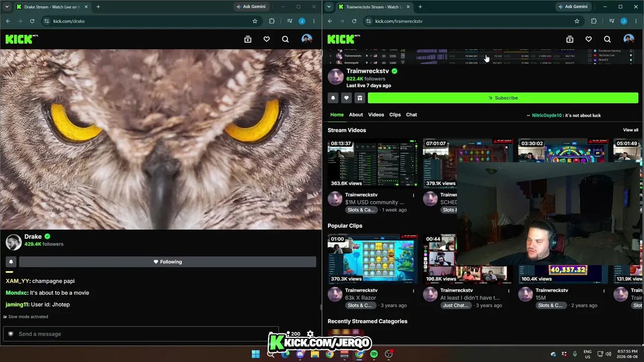This screenshot has width=644, height=362.
Task: Switch to the Clips tab
Action: coord(395,115)
